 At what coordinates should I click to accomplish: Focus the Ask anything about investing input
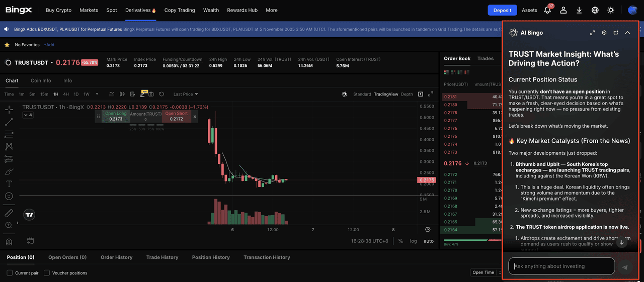point(561,266)
